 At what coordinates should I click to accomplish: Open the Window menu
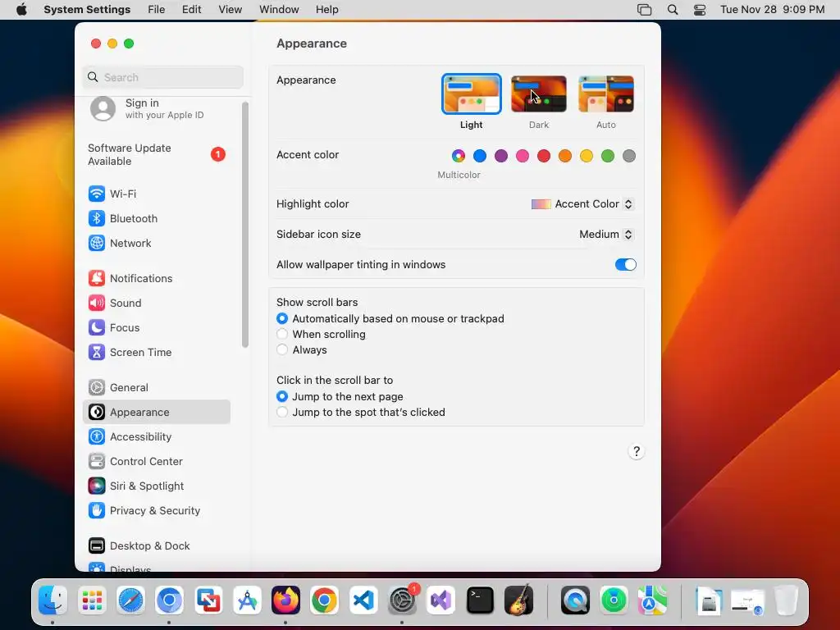[279, 10]
